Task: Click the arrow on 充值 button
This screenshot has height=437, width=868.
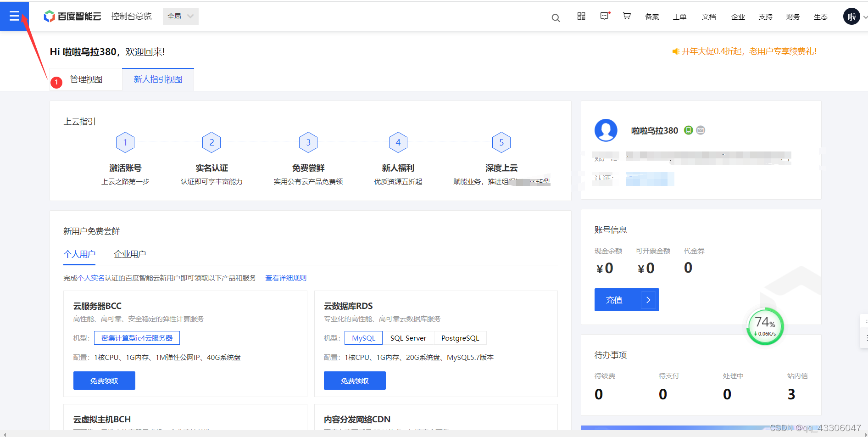Action: tap(648, 300)
